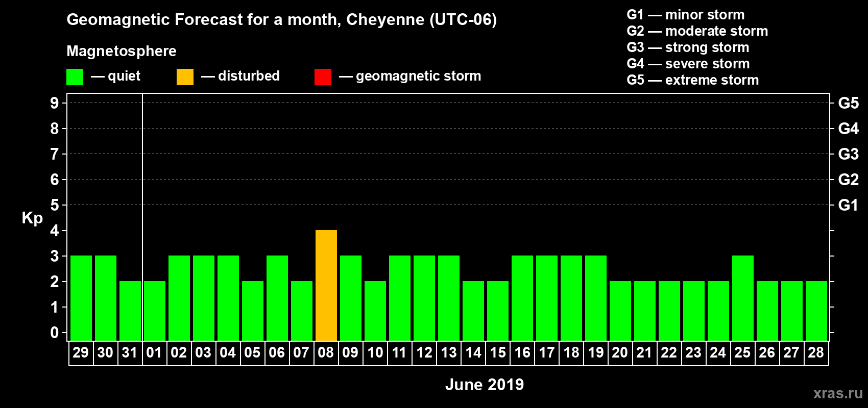Click the Kp axis label
868x408 pixels.
coord(32,218)
